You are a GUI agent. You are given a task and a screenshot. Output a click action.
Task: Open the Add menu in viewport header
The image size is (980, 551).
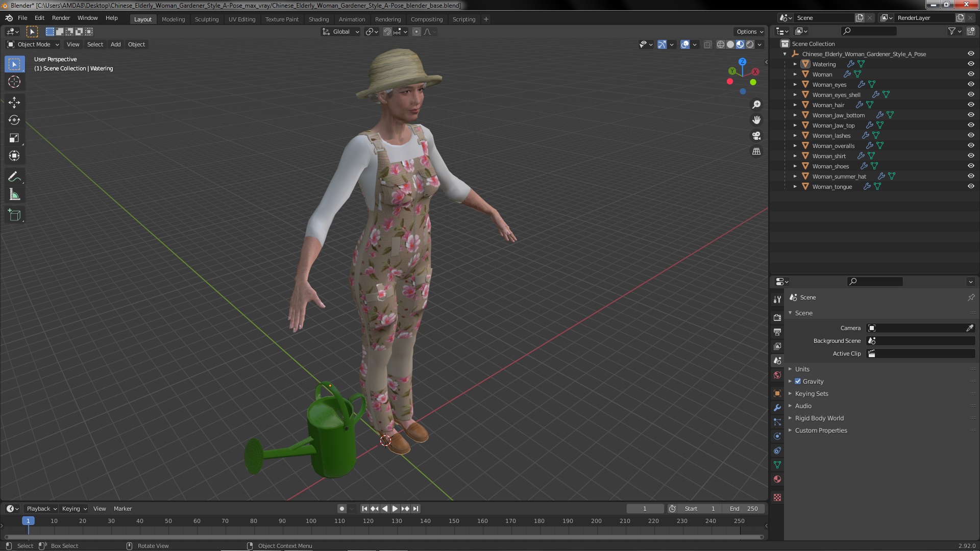116,44
